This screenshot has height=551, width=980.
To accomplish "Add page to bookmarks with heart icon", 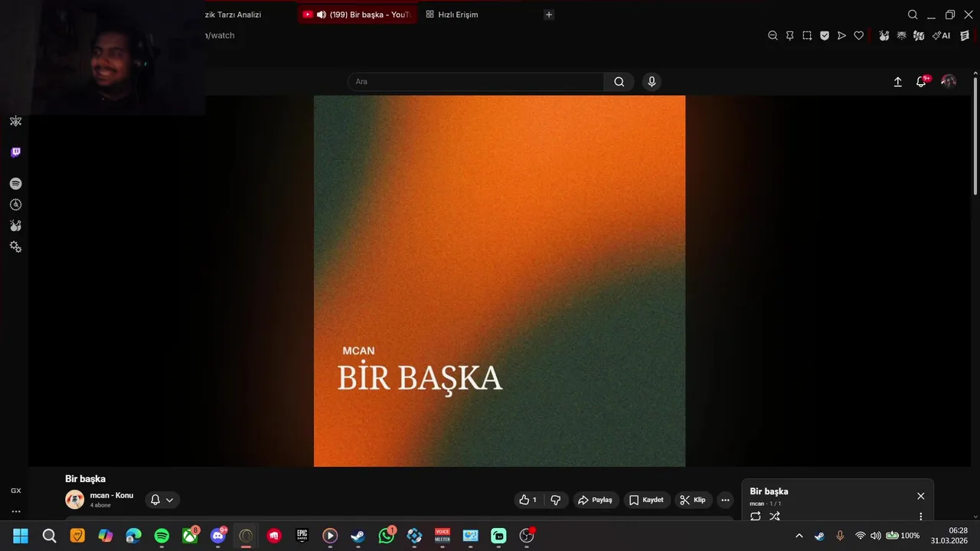I will pos(859,36).
